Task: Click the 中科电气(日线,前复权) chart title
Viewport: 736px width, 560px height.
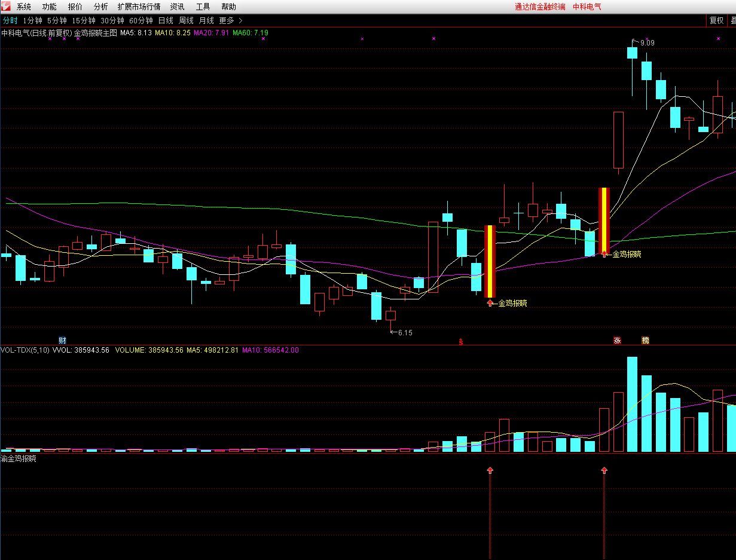Action: pyautogui.click(x=36, y=33)
